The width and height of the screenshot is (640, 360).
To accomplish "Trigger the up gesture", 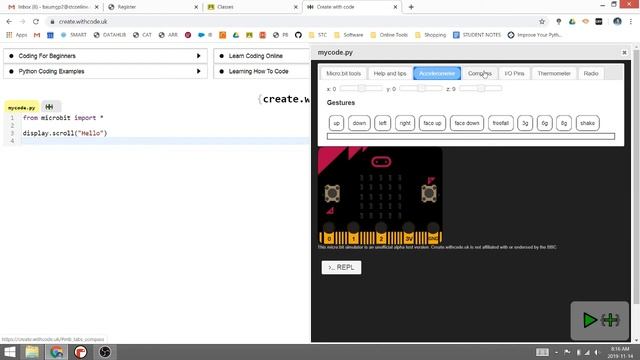I will (x=336, y=123).
